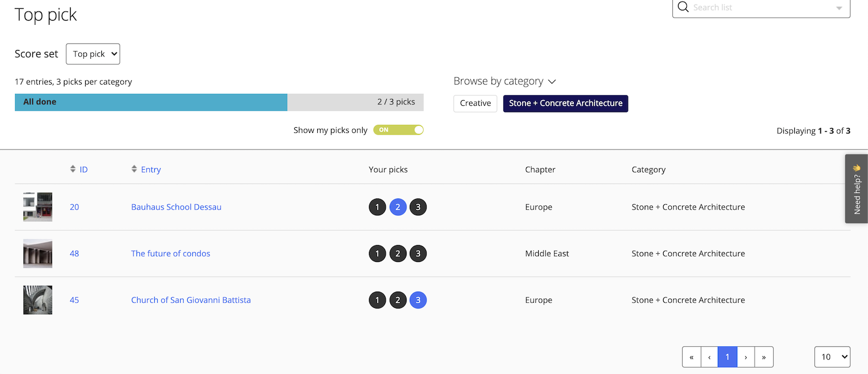Go to next page arrow
Screen dimensions: 868x374
[746, 357]
